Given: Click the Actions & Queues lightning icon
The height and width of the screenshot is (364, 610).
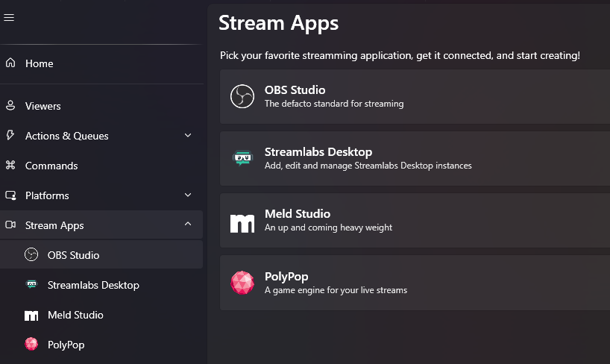Looking at the screenshot, I should click(10, 135).
